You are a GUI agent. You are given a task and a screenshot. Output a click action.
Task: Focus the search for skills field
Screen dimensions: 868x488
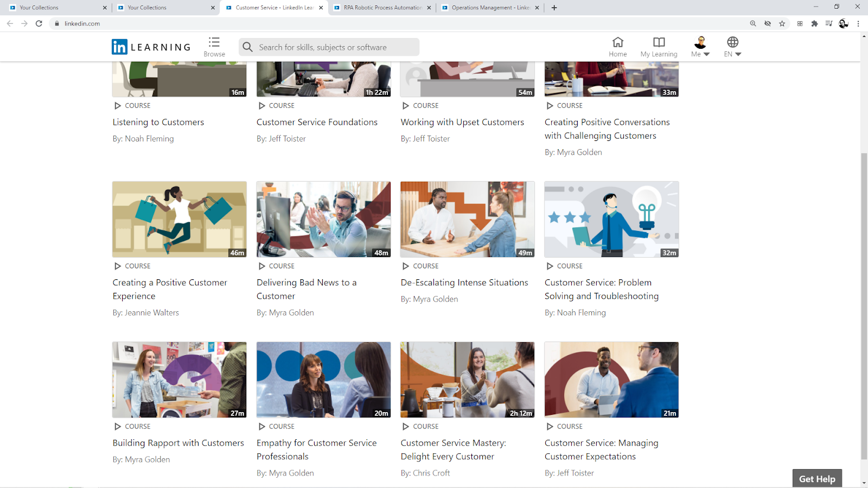(329, 47)
